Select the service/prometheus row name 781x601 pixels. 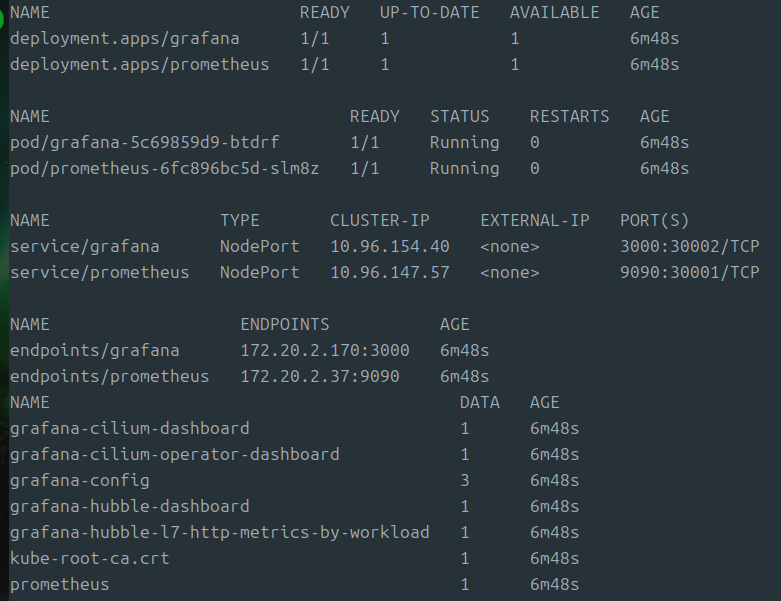pyautogui.click(x=100, y=273)
